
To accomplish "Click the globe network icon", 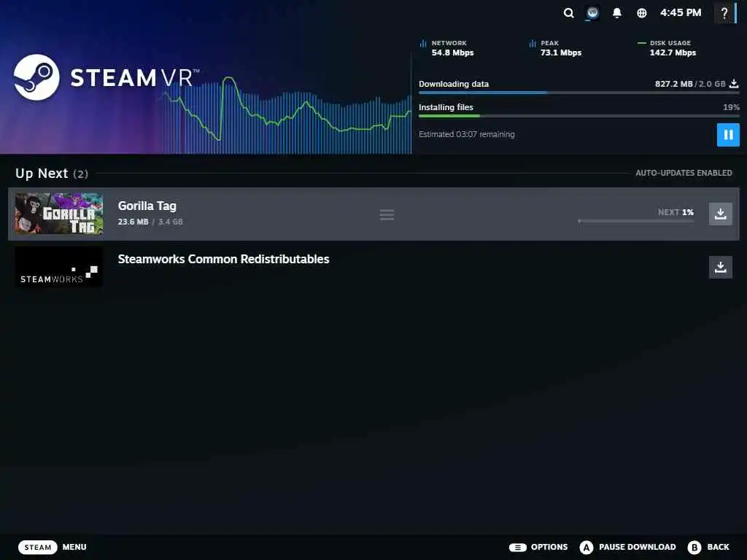I will tap(642, 13).
